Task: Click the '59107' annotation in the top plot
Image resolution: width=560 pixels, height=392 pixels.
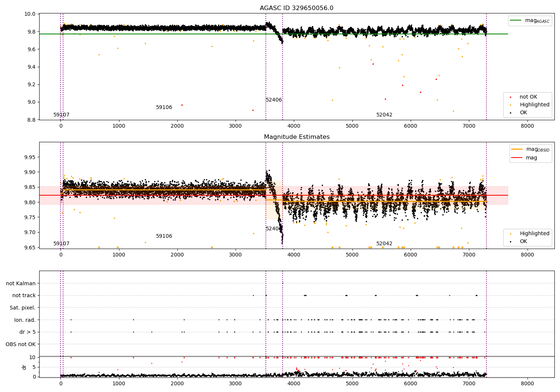Action: tap(61, 115)
